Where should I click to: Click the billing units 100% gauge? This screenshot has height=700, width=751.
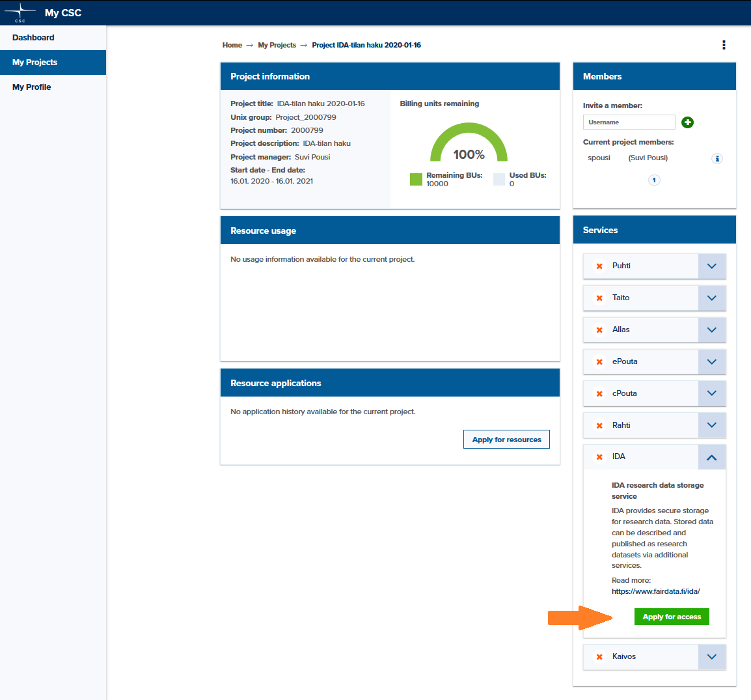tap(469, 143)
